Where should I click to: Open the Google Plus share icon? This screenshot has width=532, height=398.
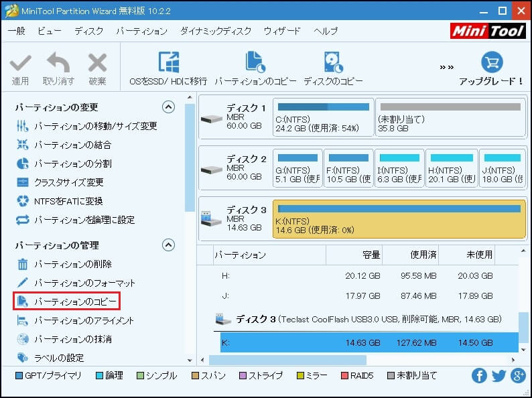click(x=518, y=376)
